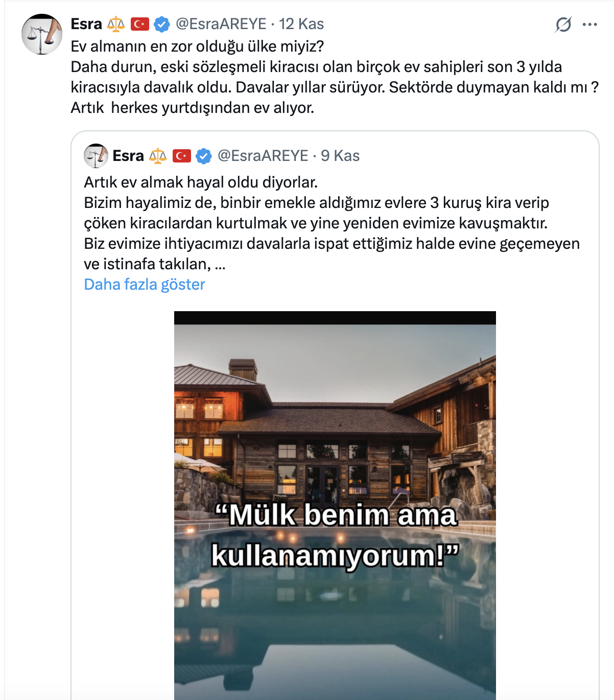
Task: Open Esra's profile avatar on main tweet
Action: (x=41, y=34)
